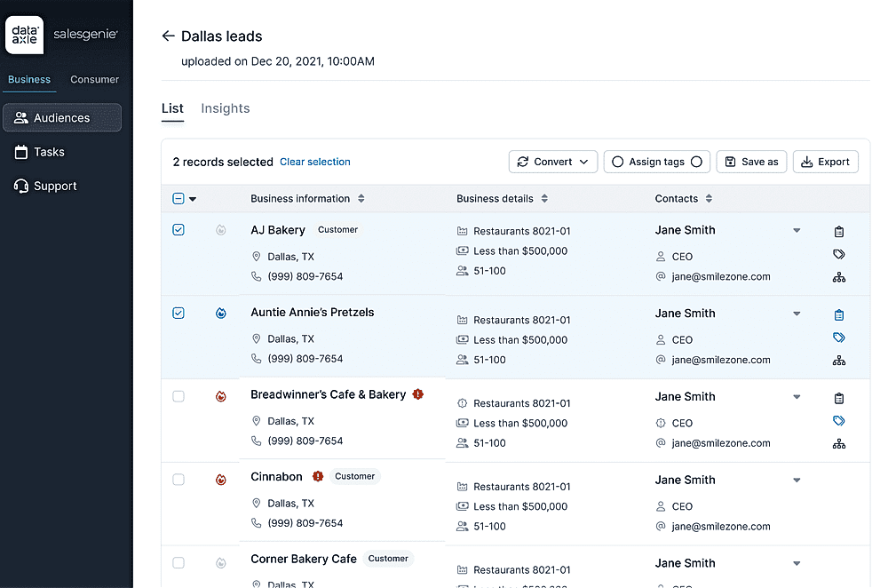
Task: Open Tasks from the sidebar
Action: click(x=50, y=152)
